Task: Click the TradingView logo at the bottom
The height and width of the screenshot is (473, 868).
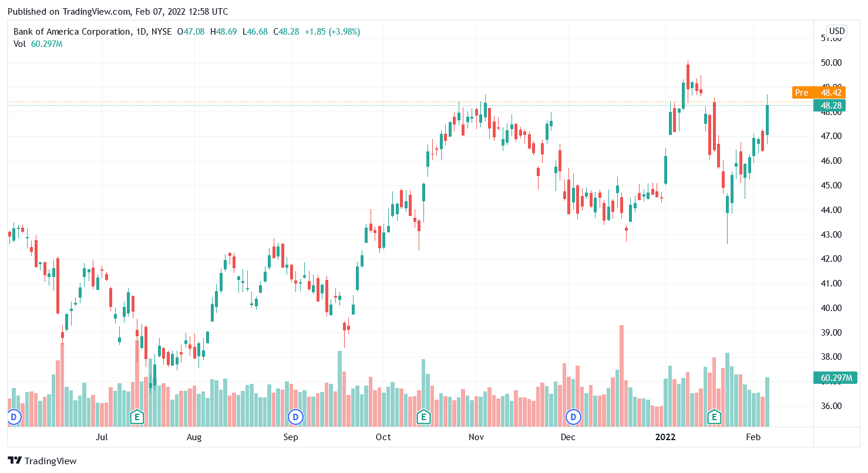Action: tap(42, 461)
